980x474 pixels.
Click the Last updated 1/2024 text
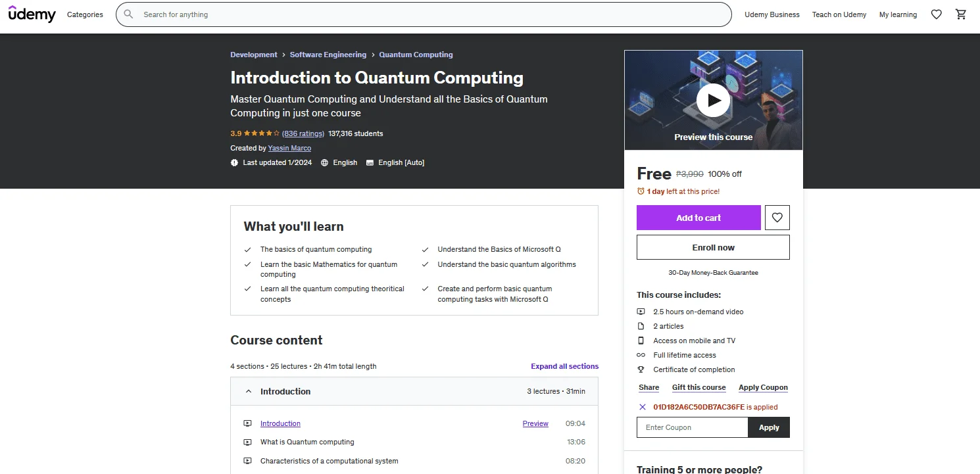click(x=278, y=162)
